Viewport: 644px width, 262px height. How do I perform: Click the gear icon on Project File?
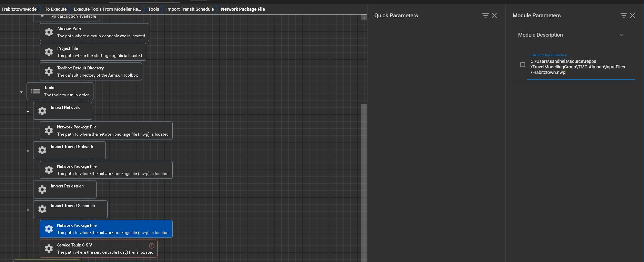pos(49,52)
